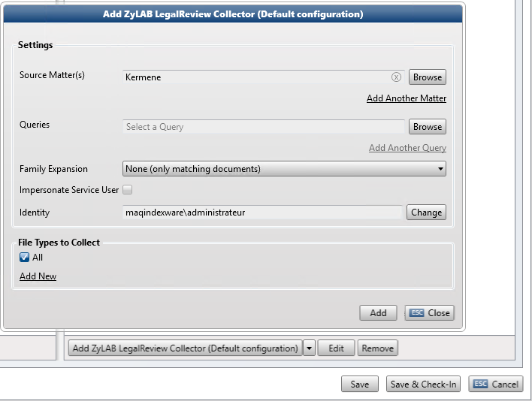Screen dimensions: 532x401
Task: Clear the Kermene source matter entry
Action: (x=396, y=77)
